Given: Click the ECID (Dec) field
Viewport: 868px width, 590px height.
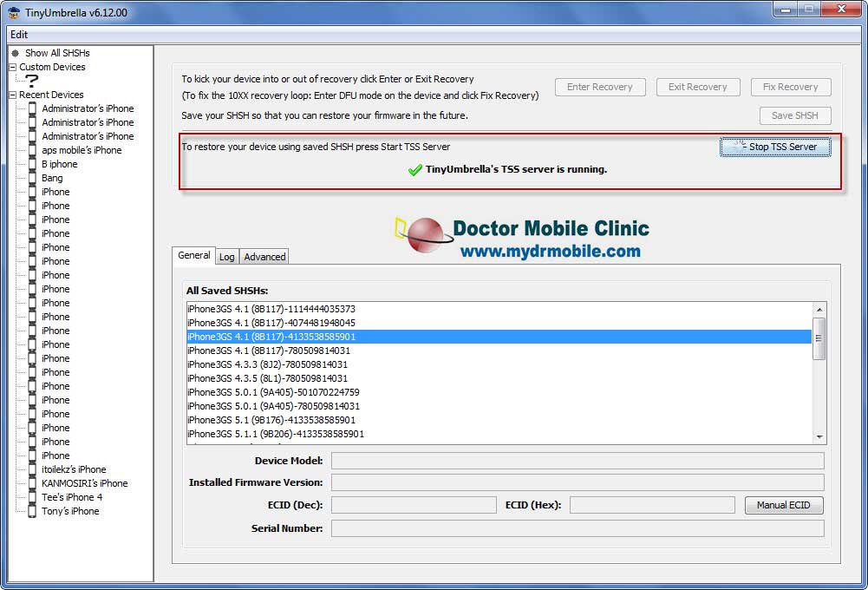Looking at the screenshot, I should (x=414, y=505).
